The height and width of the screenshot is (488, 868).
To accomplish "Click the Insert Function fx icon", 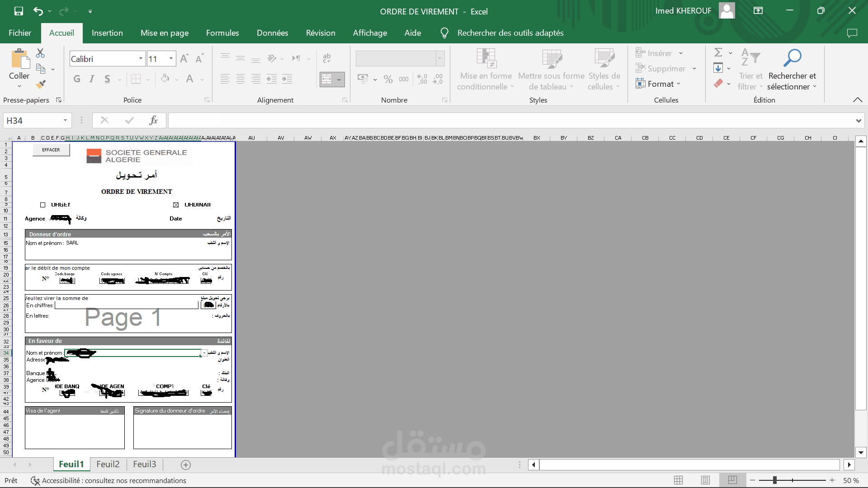I will point(153,120).
